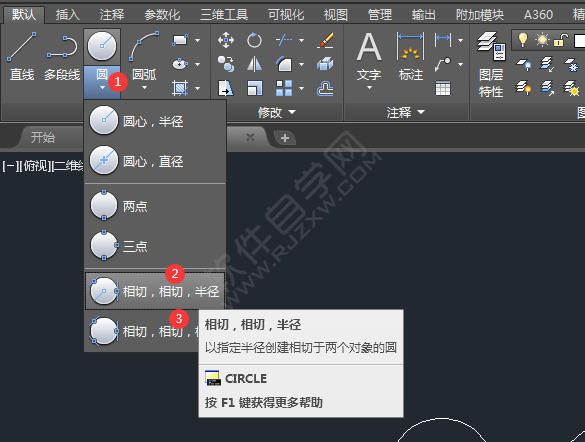Viewport: 585px width, 442px height.
Task: Select the 直线 (Line) tool
Action: pos(22,56)
